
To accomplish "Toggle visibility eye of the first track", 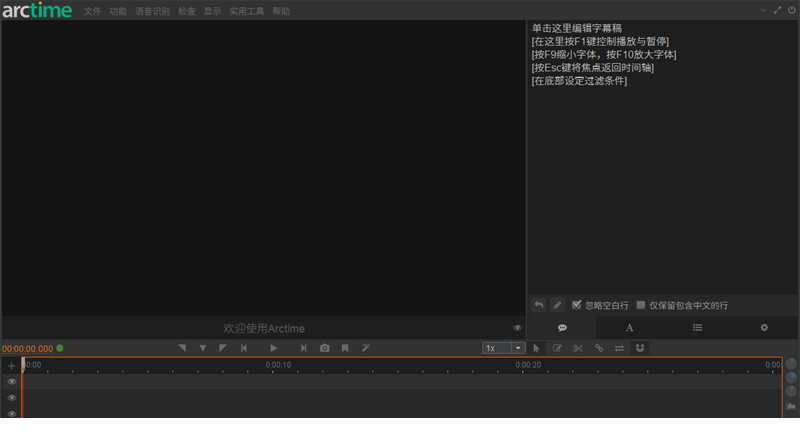I will [x=12, y=381].
